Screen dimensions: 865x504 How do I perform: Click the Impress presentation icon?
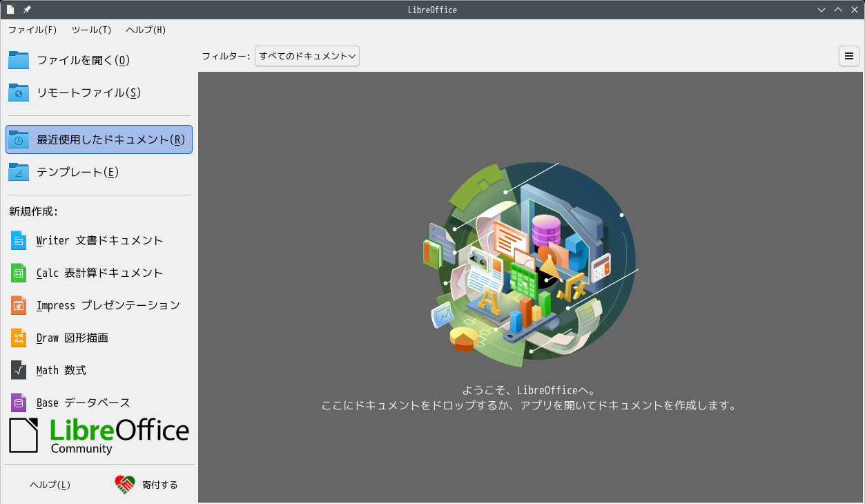pyautogui.click(x=19, y=305)
